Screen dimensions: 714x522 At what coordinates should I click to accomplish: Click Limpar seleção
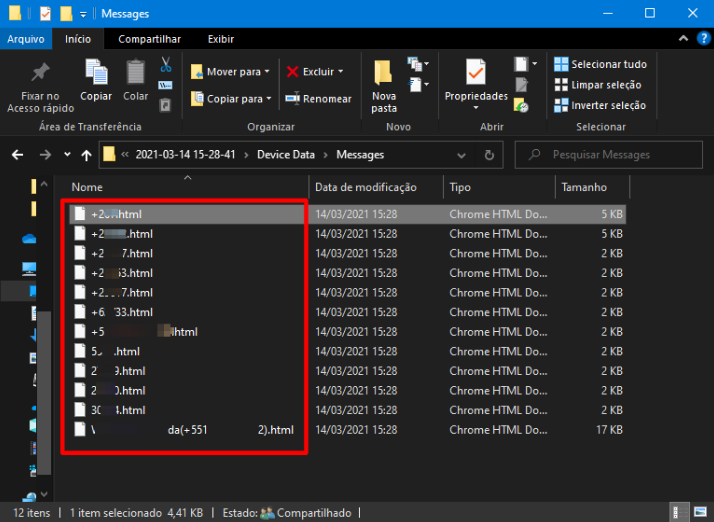coord(600,85)
